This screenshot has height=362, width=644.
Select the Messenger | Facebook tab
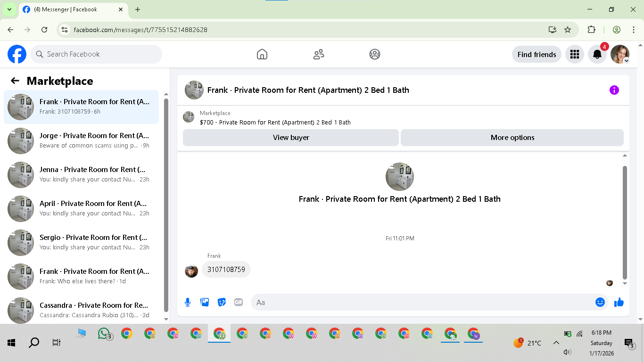point(74,9)
